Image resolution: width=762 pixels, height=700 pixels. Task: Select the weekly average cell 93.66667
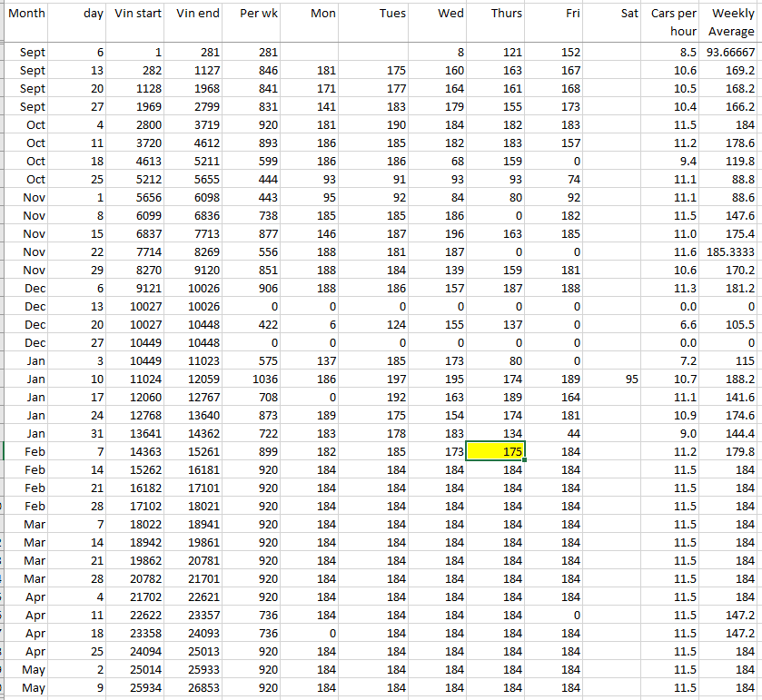click(x=732, y=53)
